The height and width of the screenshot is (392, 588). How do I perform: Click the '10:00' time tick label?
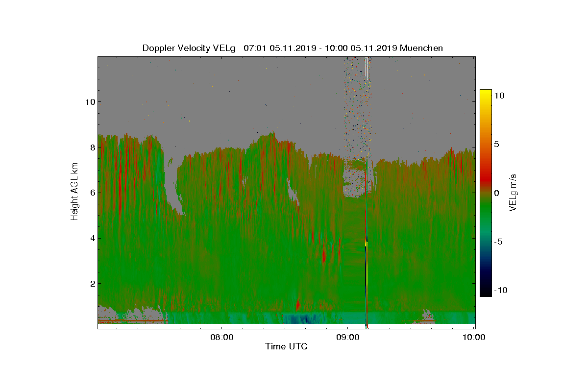pos(474,337)
